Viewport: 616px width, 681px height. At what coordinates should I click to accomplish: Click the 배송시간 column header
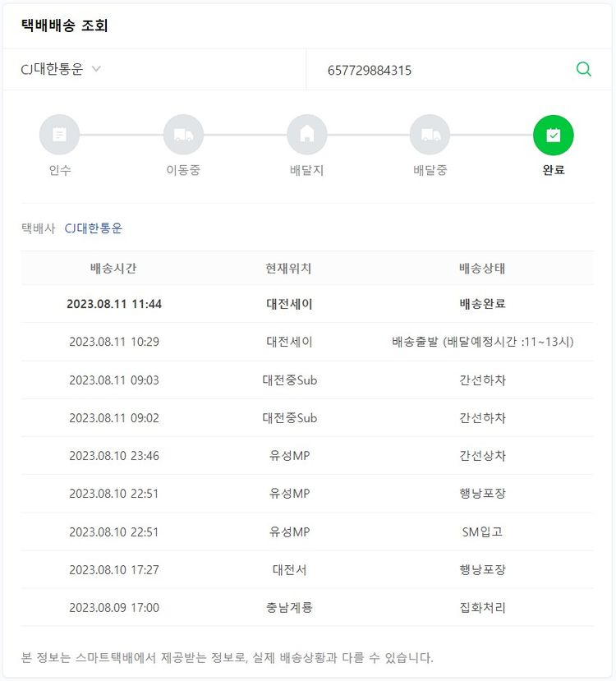113,269
